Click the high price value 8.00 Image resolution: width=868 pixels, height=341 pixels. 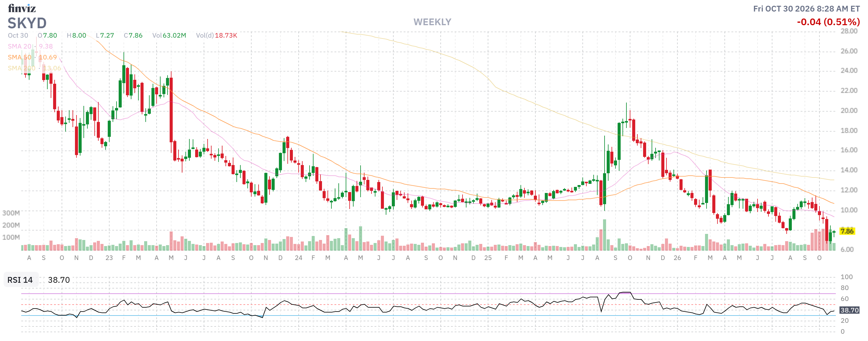coord(79,35)
